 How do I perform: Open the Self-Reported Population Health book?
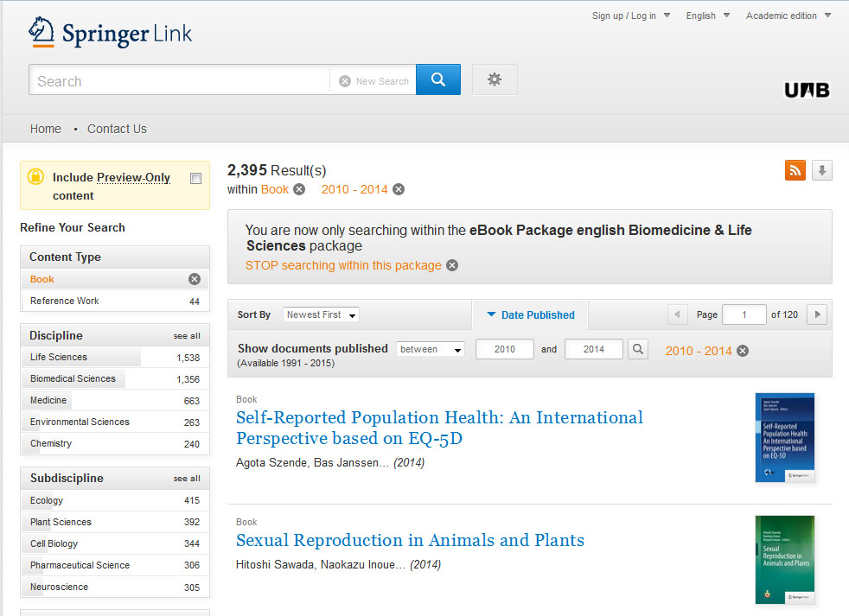[439, 429]
